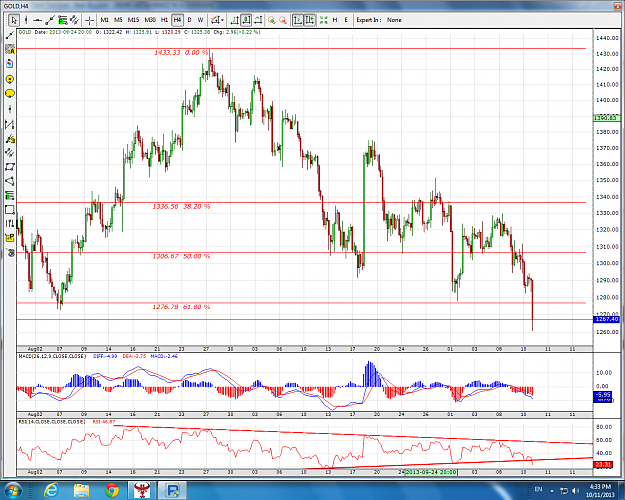
Task: Select the sidebar vertical dotted line tool
Action: (x=10, y=109)
